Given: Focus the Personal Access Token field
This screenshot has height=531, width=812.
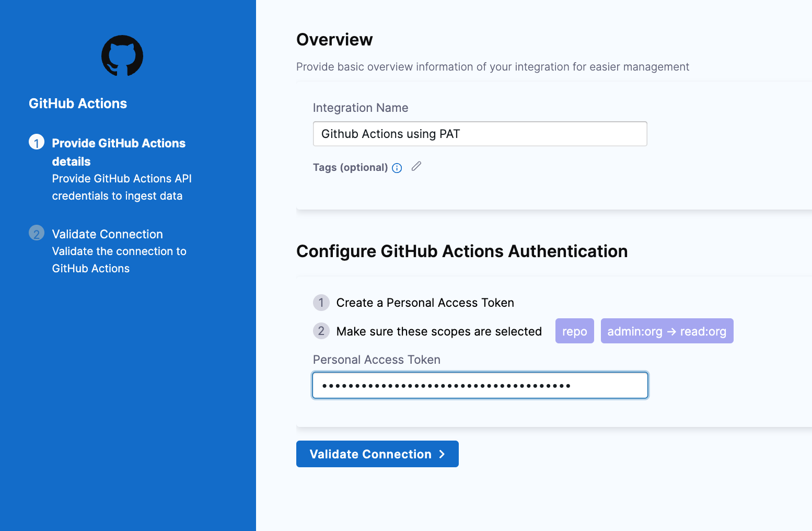Looking at the screenshot, I should (x=479, y=385).
